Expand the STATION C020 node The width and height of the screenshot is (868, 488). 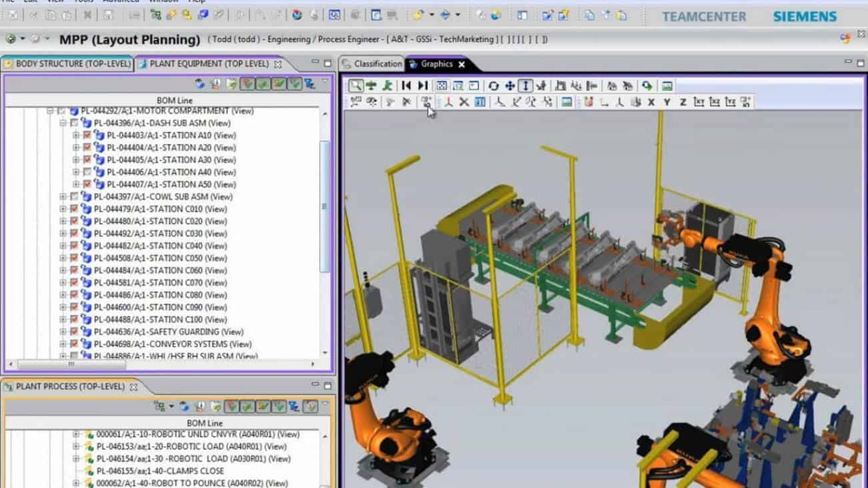pos(63,221)
